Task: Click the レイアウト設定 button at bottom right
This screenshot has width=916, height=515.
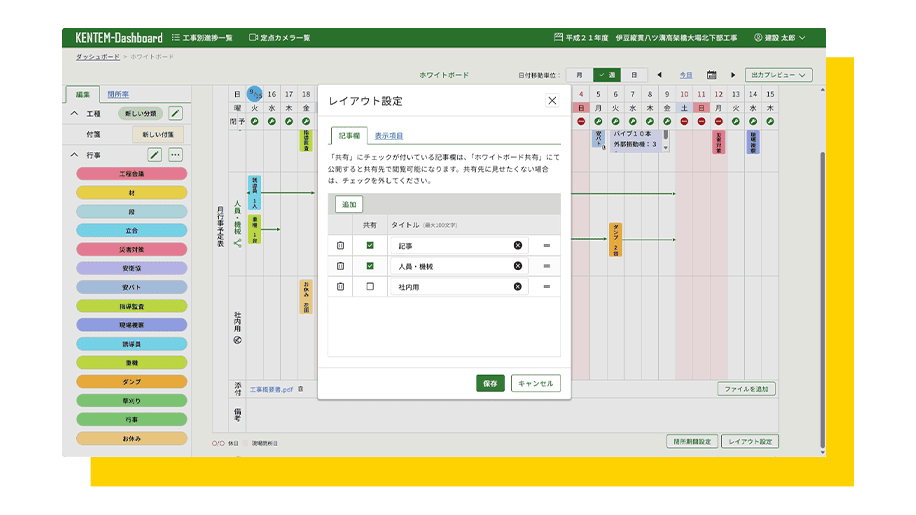Action: pyautogui.click(x=750, y=441)
